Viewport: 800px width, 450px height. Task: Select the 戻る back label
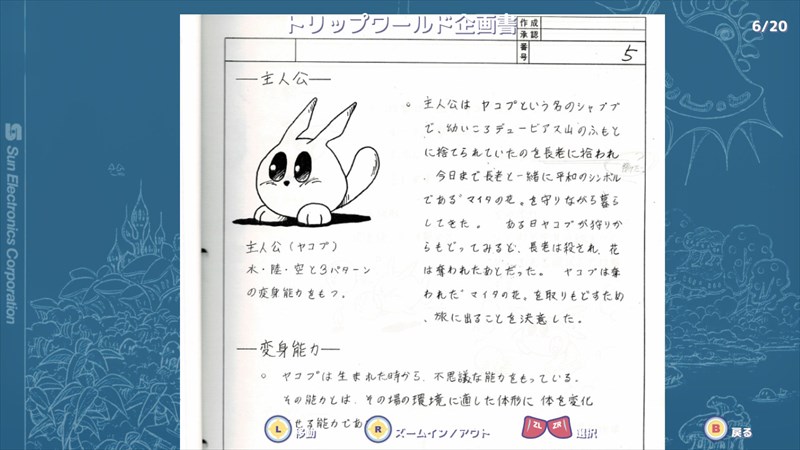[741, 432]
